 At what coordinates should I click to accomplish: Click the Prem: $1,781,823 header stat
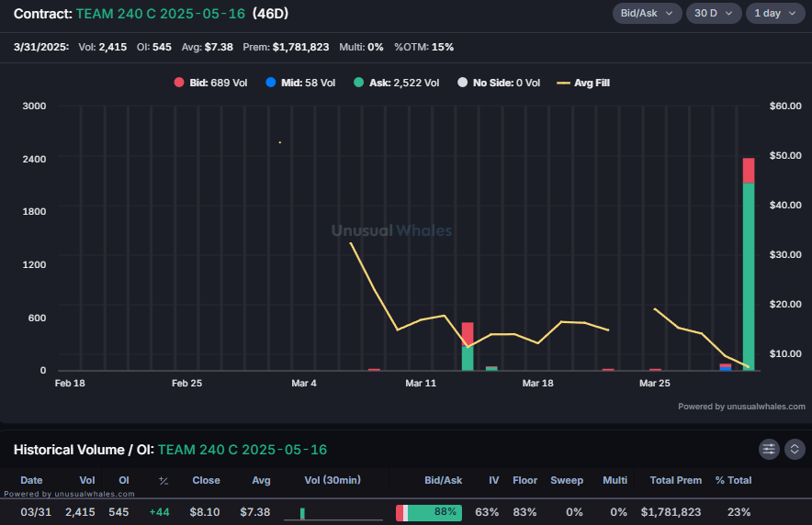click(x=286, y=47)
